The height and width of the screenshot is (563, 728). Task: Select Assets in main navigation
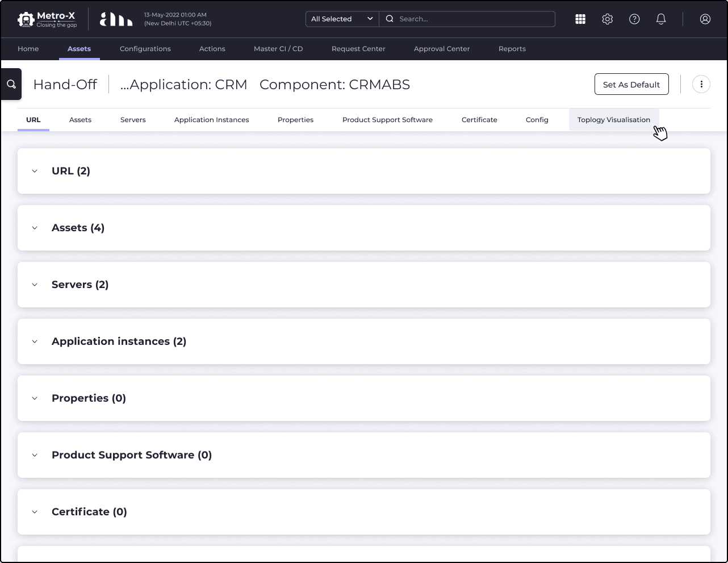coord(80,49)
